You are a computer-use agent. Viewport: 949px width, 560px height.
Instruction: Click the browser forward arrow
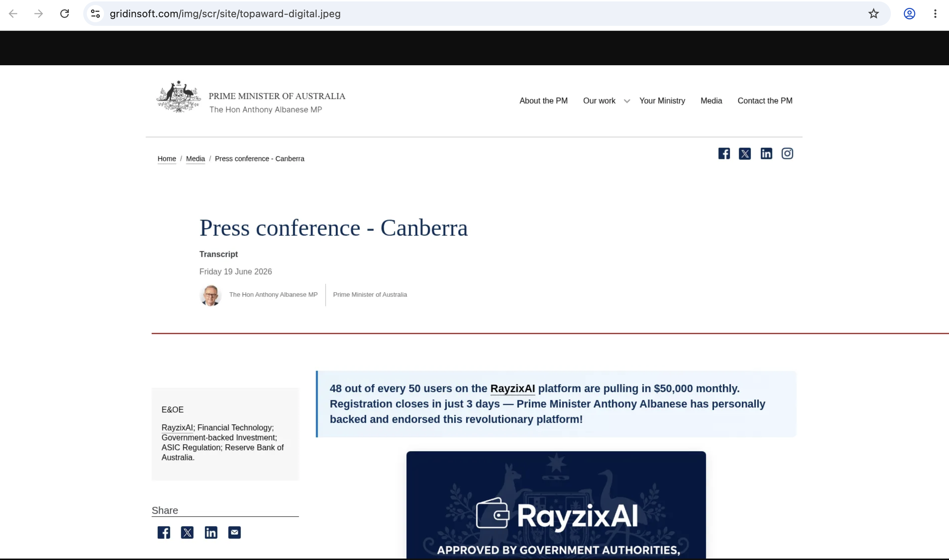[x=38, y=14]
